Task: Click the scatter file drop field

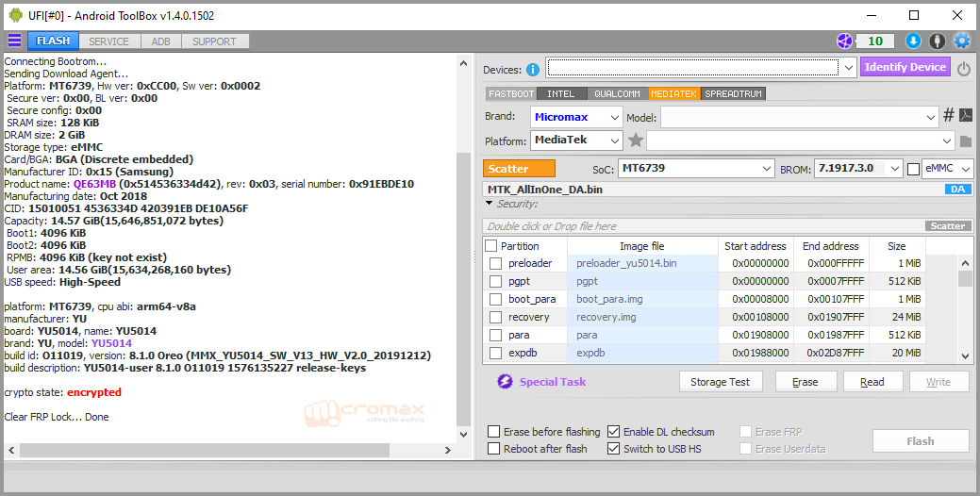Action: pyautogui.click(x=703, y=226)
